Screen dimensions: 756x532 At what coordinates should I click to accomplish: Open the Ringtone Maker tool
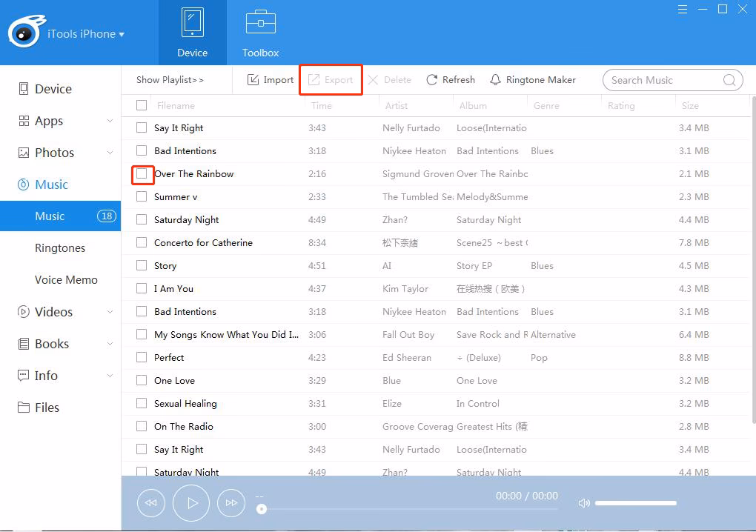coord(533,79)
